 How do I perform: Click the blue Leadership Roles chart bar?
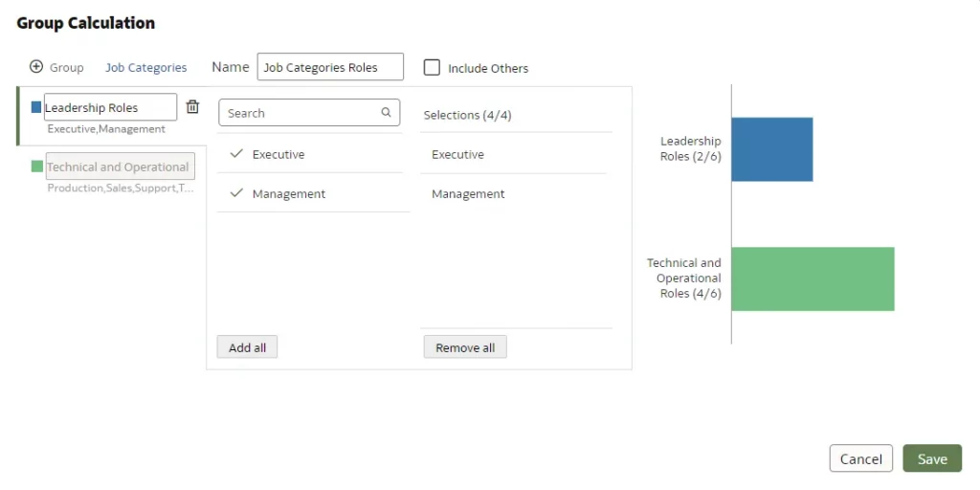(x=771, y=149)
